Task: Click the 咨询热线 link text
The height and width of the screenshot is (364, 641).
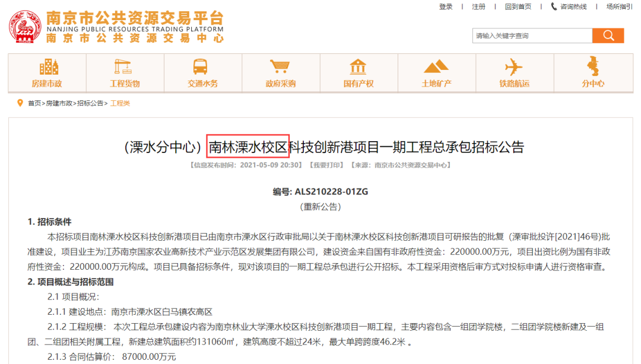Action: 573,7
